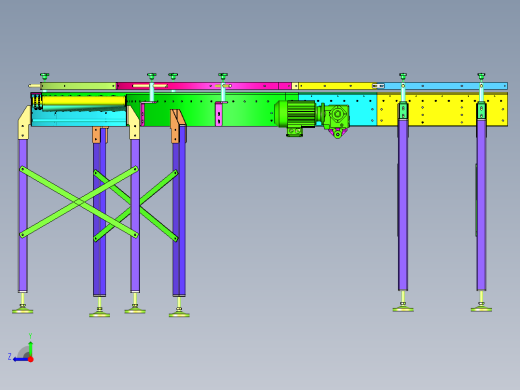Pick the yellow roller at the conveyor's left end
Screen dimensions: 520x390
tap(84, 101)
